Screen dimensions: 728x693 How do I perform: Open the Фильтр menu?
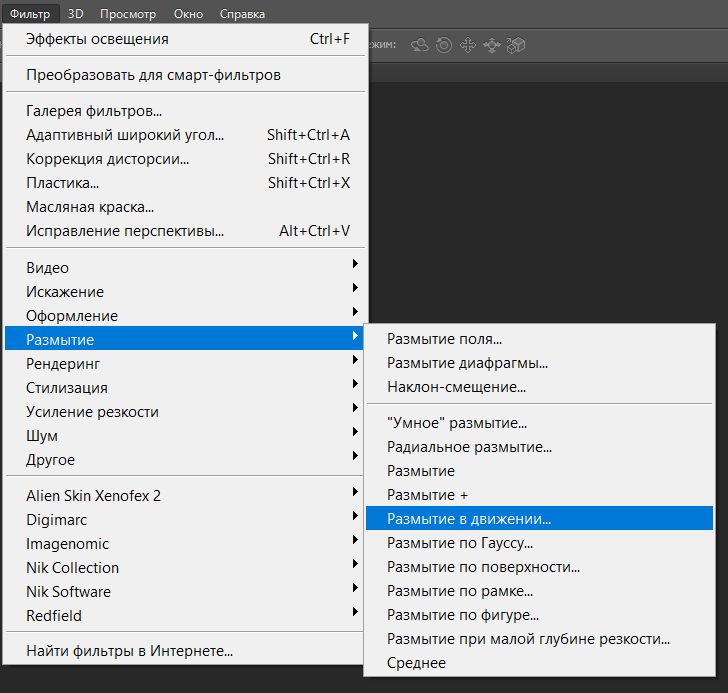click(30, 14)
